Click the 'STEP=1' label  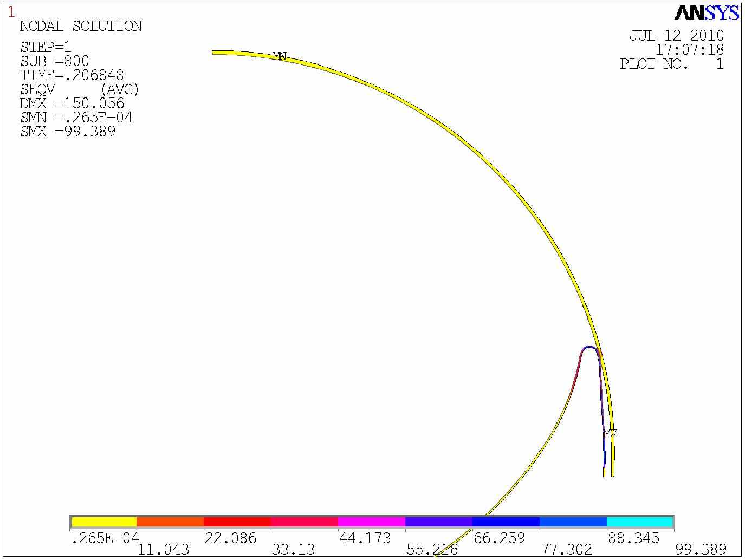click(46, 47)
